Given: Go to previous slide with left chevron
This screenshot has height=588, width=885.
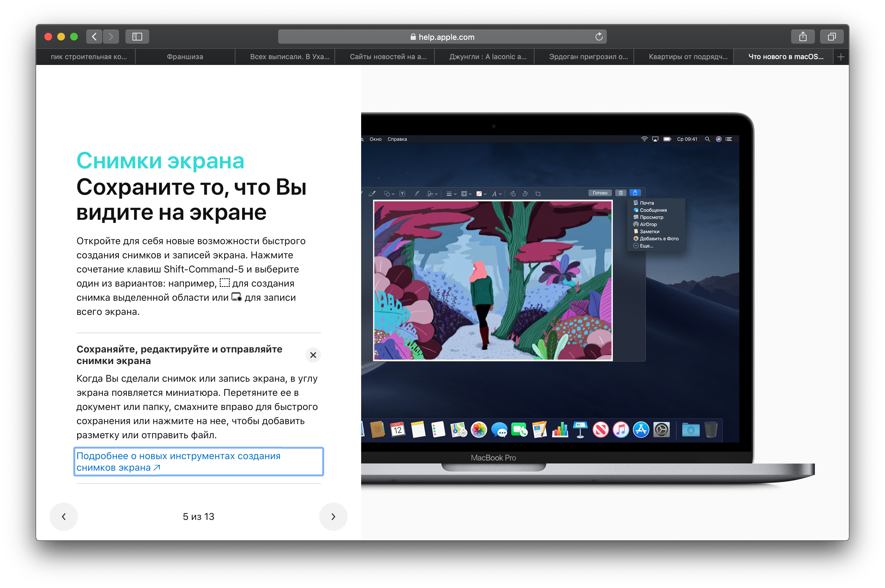Looking at the screenshot, I should (64, 516).
